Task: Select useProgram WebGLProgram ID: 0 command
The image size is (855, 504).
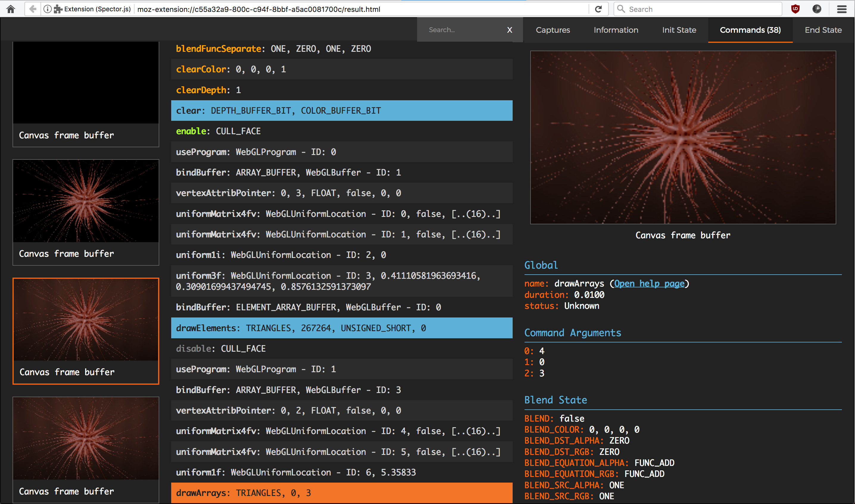Action: pos(341,152)
